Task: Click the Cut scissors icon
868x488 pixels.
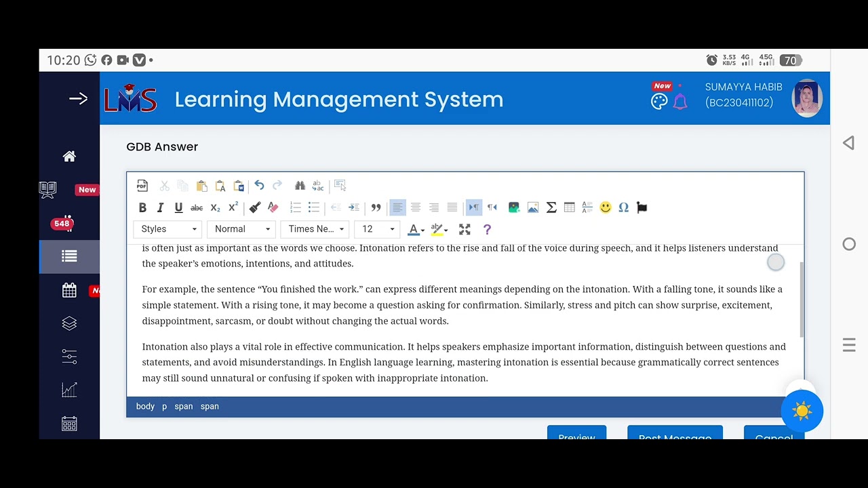Action: coord(164,185)
